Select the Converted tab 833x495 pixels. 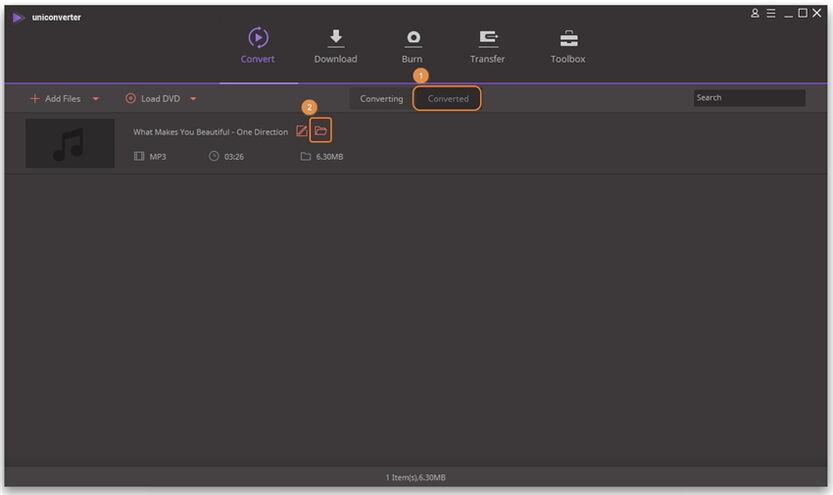point(448,99)
